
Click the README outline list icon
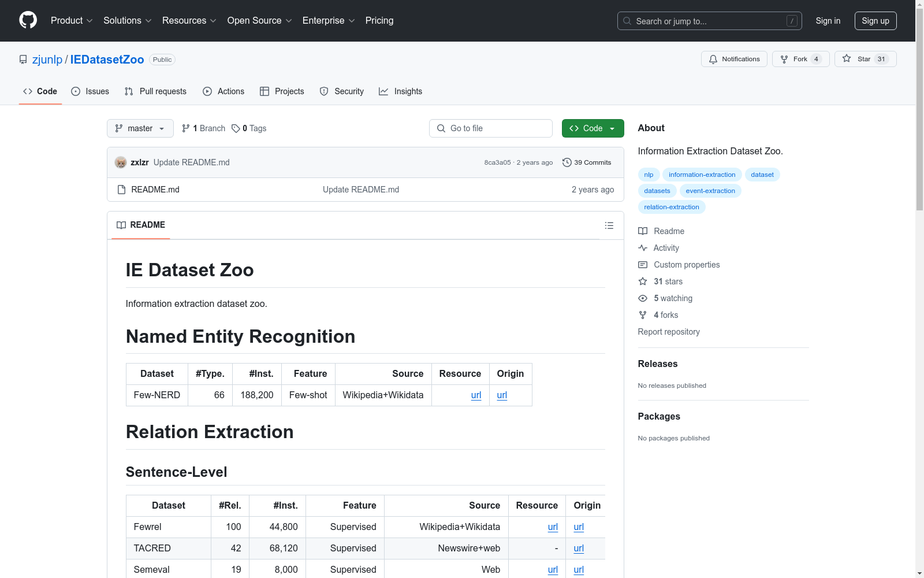[x=609, y=225]
